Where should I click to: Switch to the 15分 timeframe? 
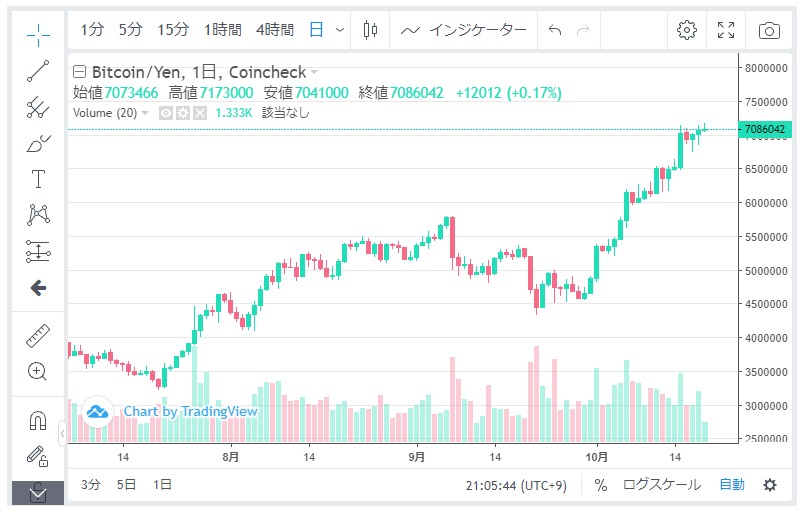(x=173, y=30)
